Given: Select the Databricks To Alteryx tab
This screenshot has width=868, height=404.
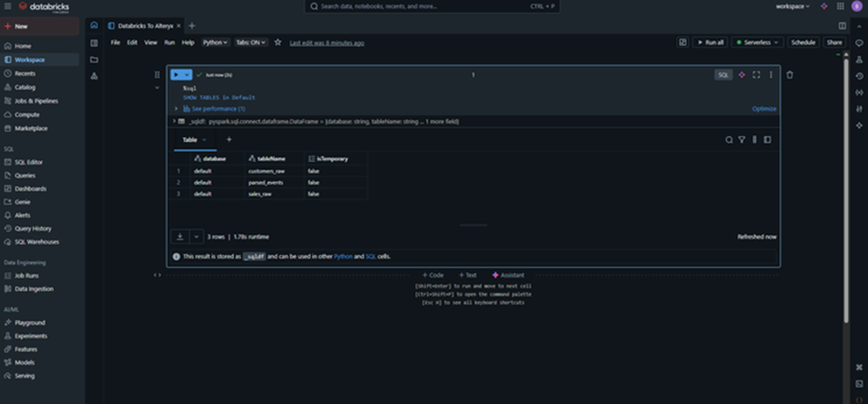Looking at the screenshot, I should coord(145,25).
